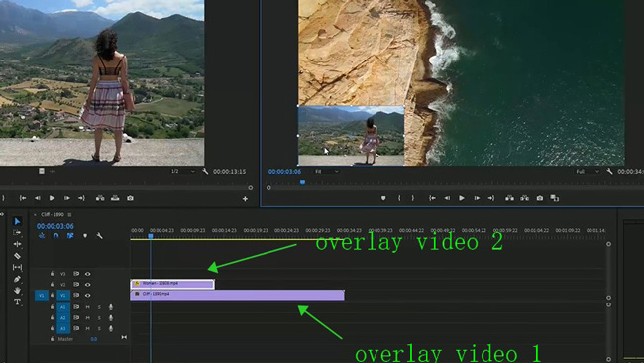Viewport: 644px width, 363px height.
Task: Open source monitor settings wrench
Action: pos(205,171)
